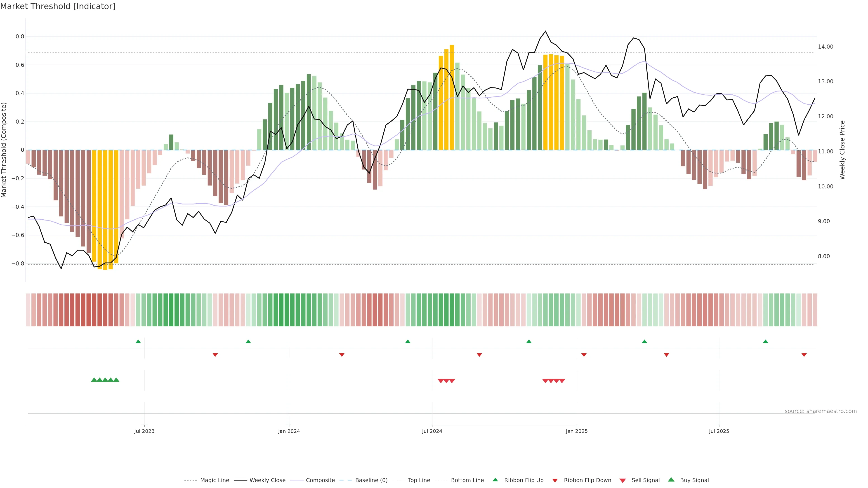This screenshot has width=868, height=488.
Task: Click the source: sharemaestro.com text
Action: 821,411
